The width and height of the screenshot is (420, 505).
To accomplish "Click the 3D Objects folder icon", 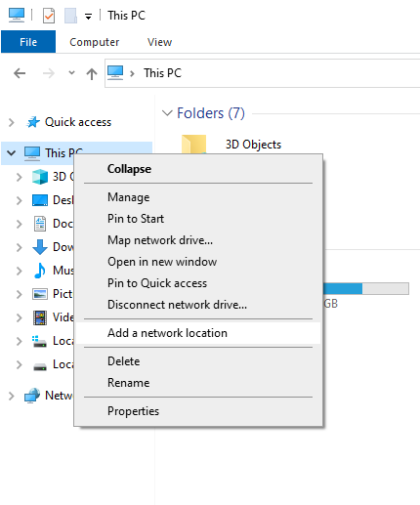I will [x=194, y=145].
